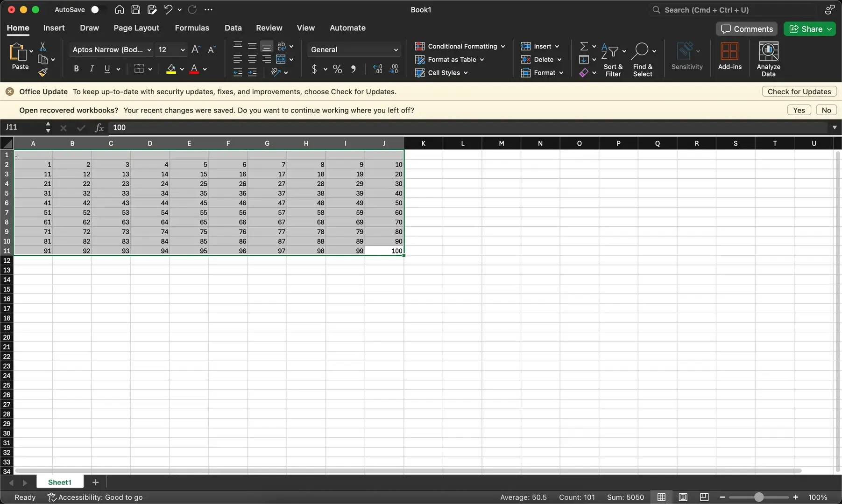This screenshot has height=504, width=842.
Task: Click the Format Painter brush icon
Action: (43, 72)
